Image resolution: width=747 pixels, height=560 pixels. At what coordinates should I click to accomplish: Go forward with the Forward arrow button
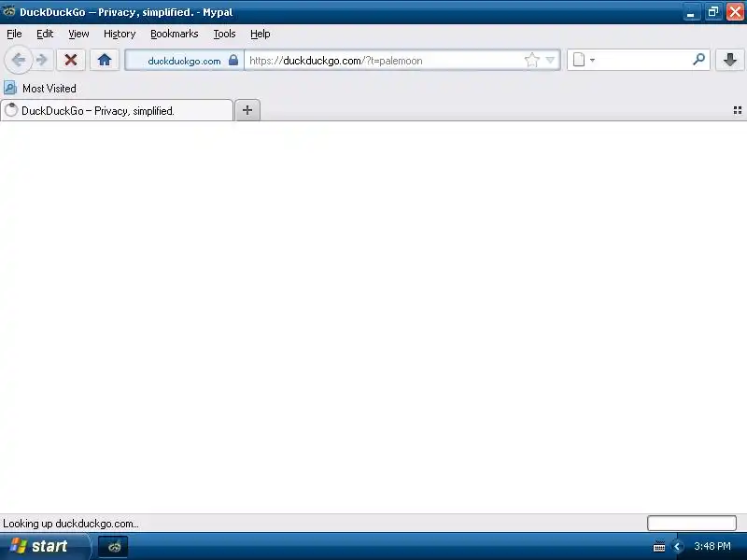click(42, 60)
